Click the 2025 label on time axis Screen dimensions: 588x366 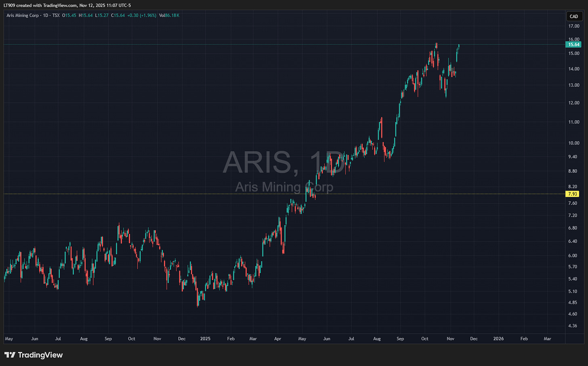(x=205, y=339)
